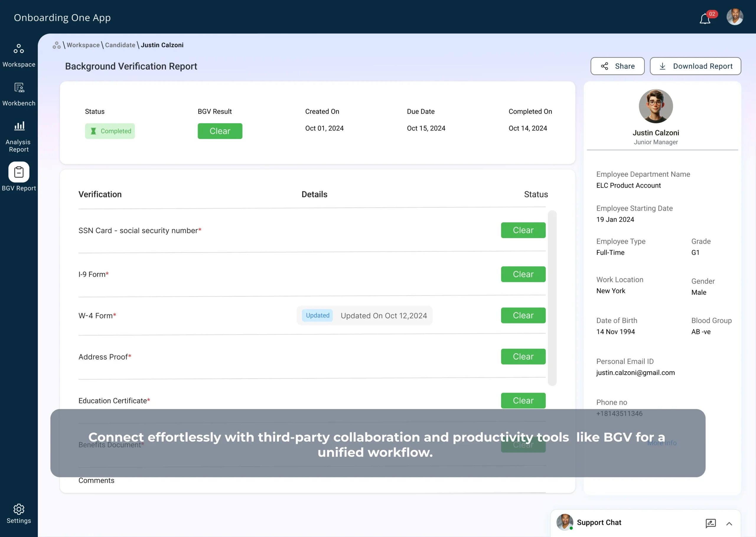Click Clear status for W-4 Form row
Viewport: 756px width, 537px height.
[523, 315]
